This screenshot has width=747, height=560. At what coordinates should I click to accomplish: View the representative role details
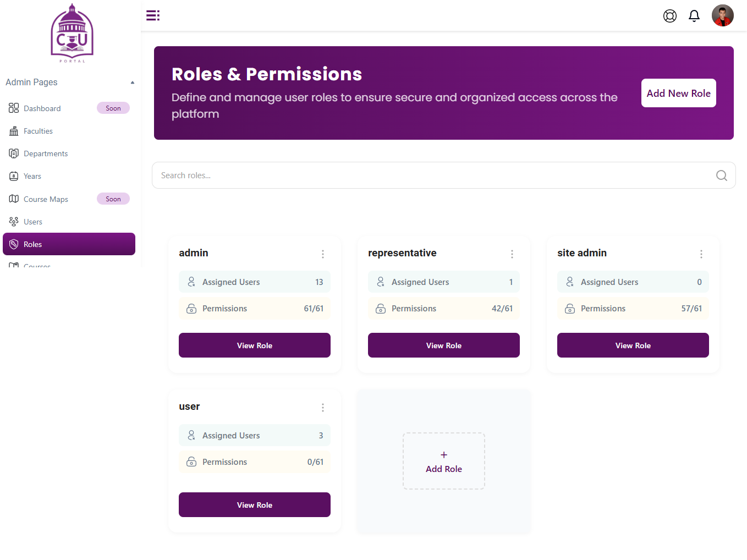click(x=443, y=345)
